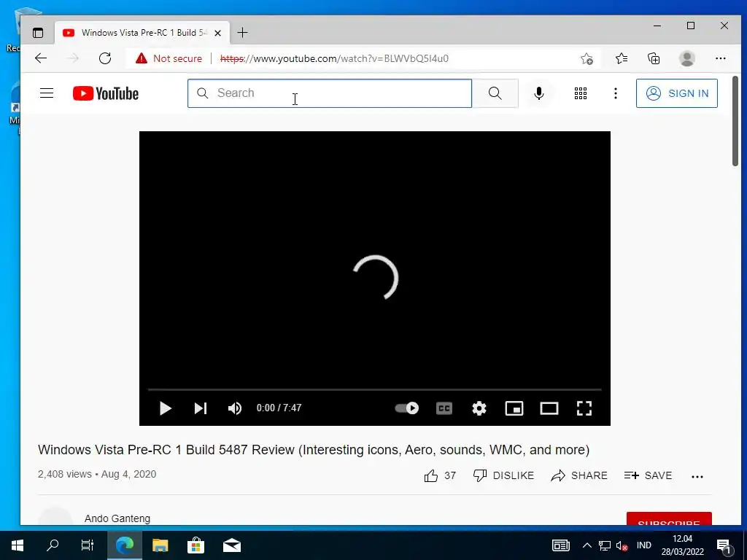This screenshot has width=747, height=560.
Task: Click the 0:00 / 7:47 time display
Action: pyautogui.click(x=279, y=408)
